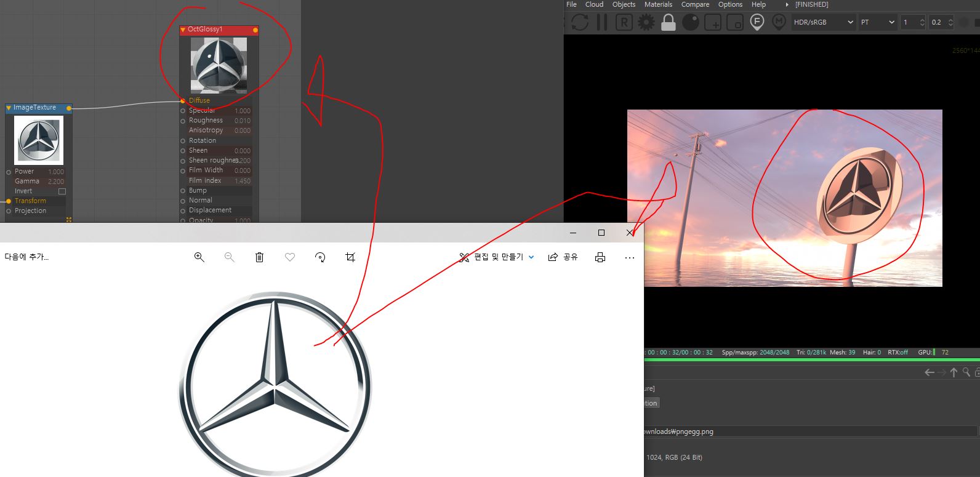Restart render with the circular arrows icon
This screenshot has height=477, width=980.
click(580, 23)
